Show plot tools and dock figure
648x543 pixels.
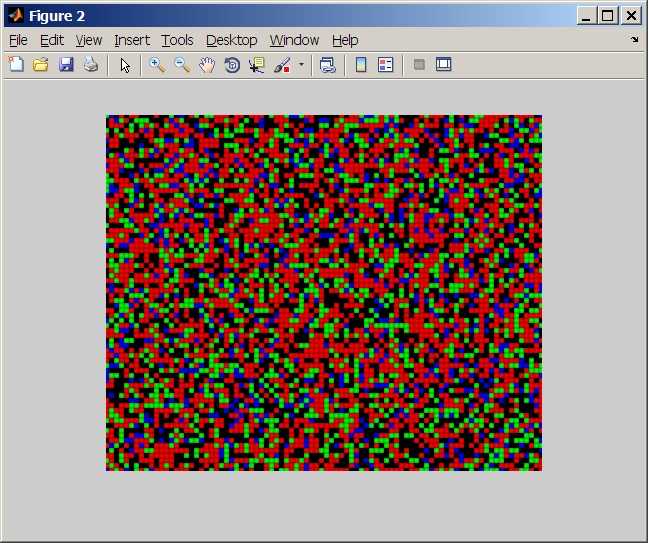[x=444, y=65]
